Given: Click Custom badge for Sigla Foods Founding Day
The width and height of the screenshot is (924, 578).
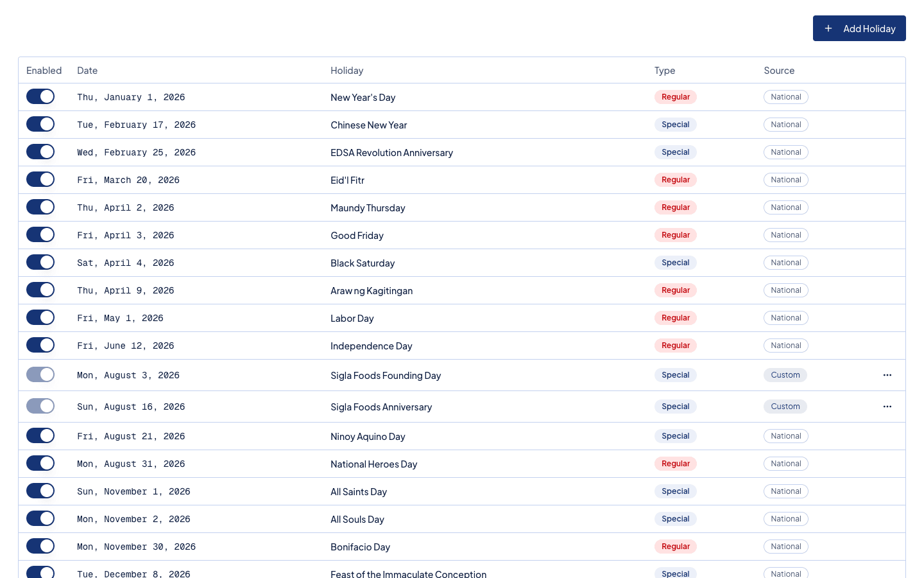Looking at the screenshot, I should tap(785, 375).
